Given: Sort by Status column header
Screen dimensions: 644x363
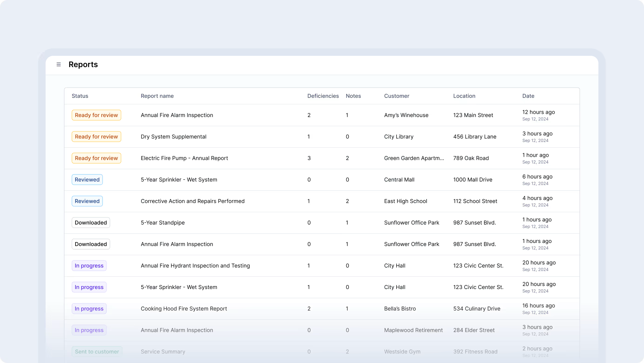Looking at the screenshot, I should 80,96.
